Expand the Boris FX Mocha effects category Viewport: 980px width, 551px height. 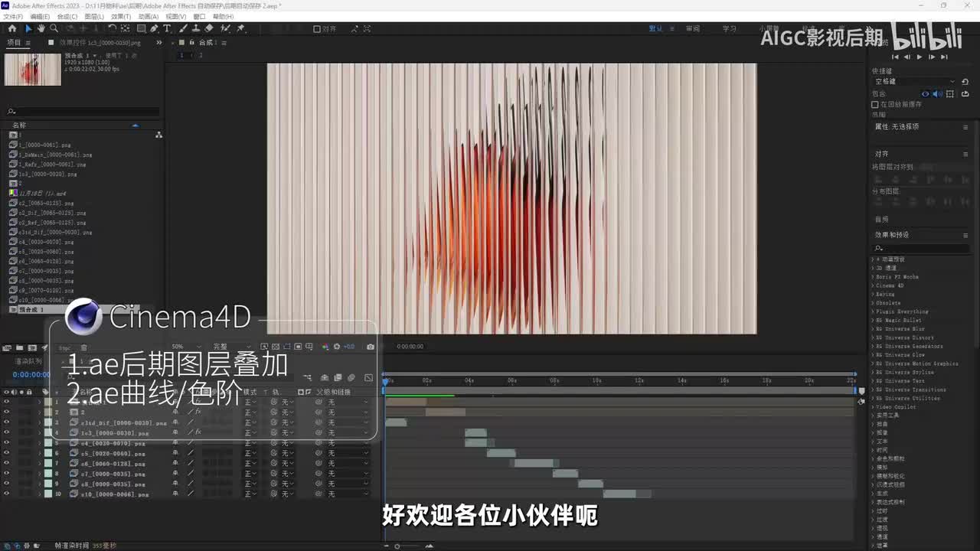point(872,277)
